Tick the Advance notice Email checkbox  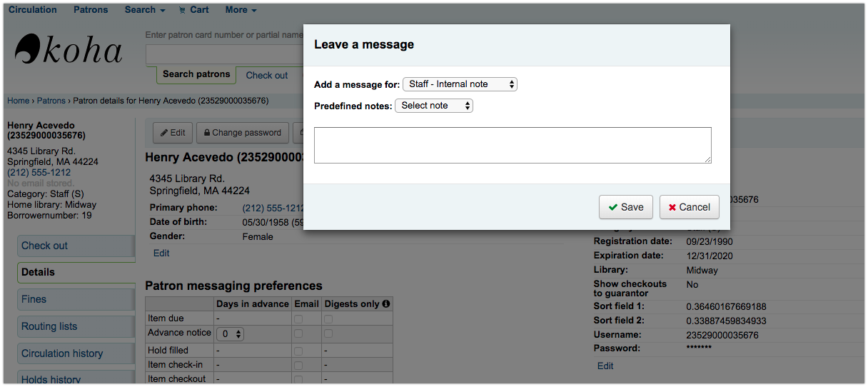298,333
